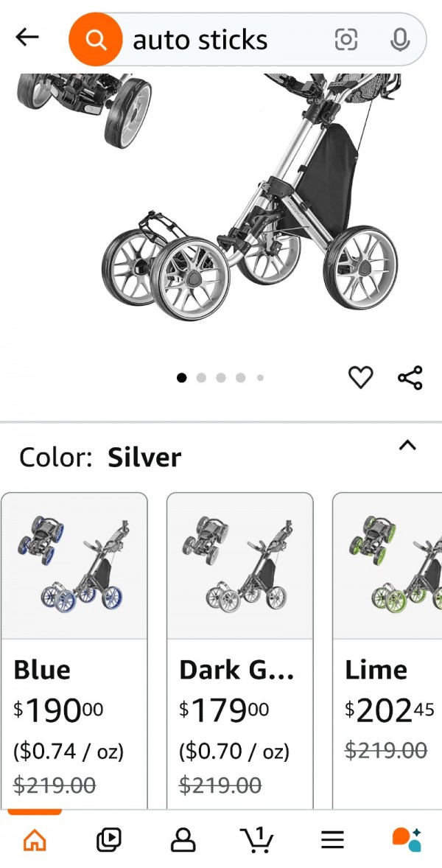The height and width of the screenshot is (868, 442).
Task: Tap the share icon for this product
Action: coord(410,377)
